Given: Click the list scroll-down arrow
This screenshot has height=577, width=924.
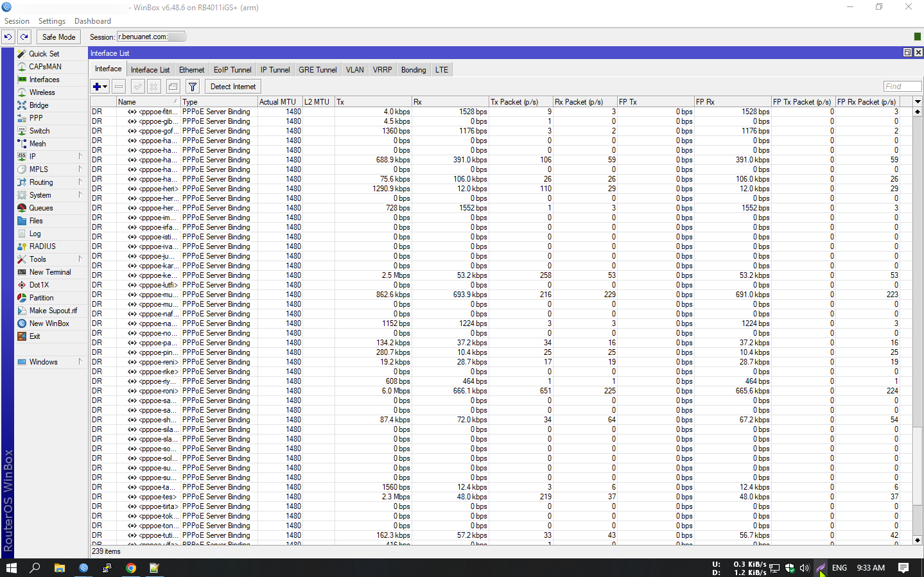Looking at the screenshot, I should (918, 540).
